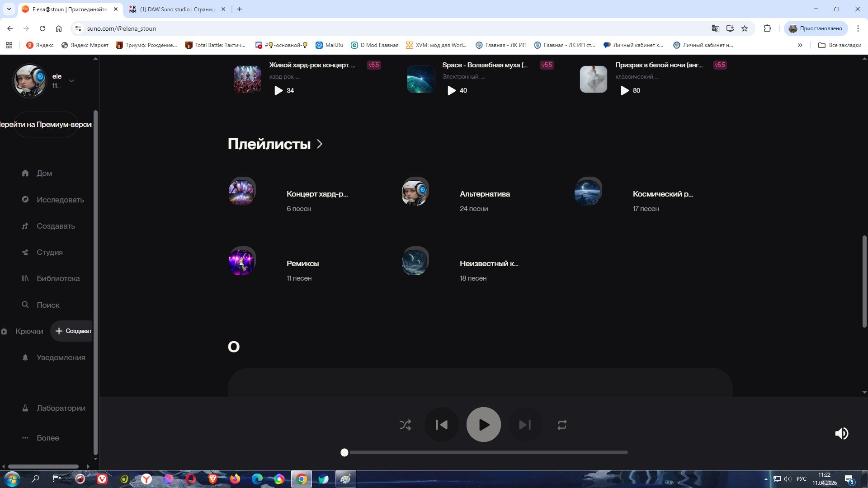
Task: Expand the ele profile dropdown chevron
Action: click(71, 81)
